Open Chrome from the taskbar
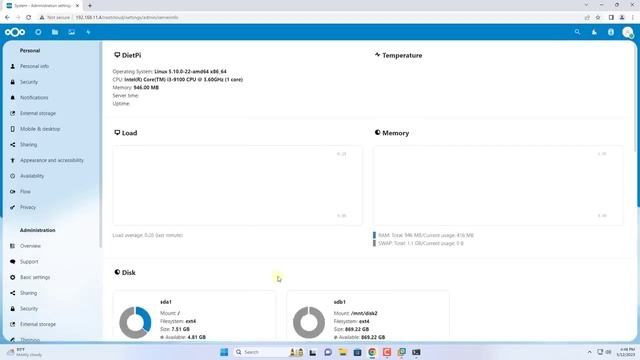Screen dimensions: 640x360 point(372,352)
